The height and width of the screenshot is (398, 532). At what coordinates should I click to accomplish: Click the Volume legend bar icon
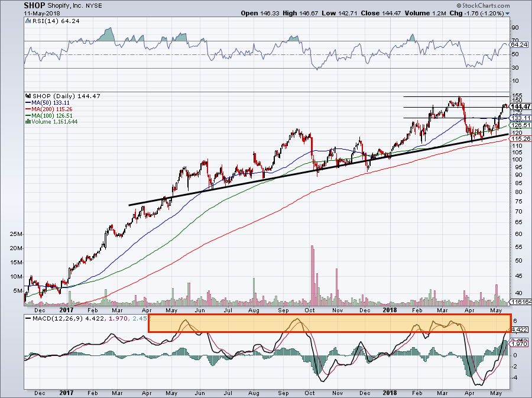point(28,122)
